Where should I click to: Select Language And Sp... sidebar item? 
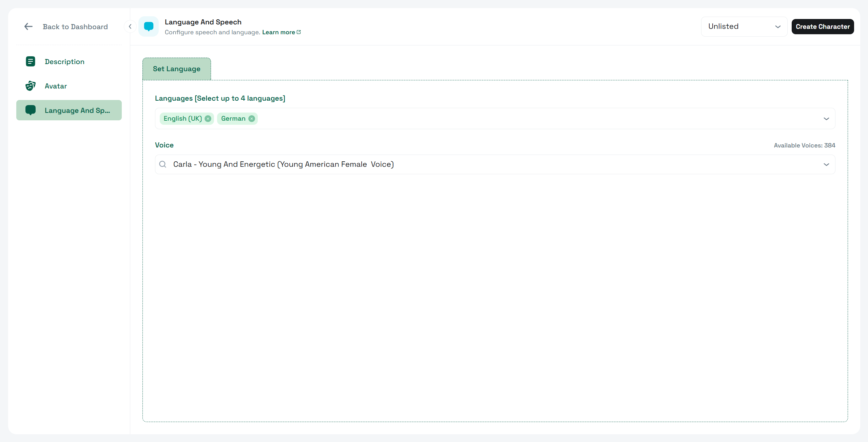[x=69, y=110]
